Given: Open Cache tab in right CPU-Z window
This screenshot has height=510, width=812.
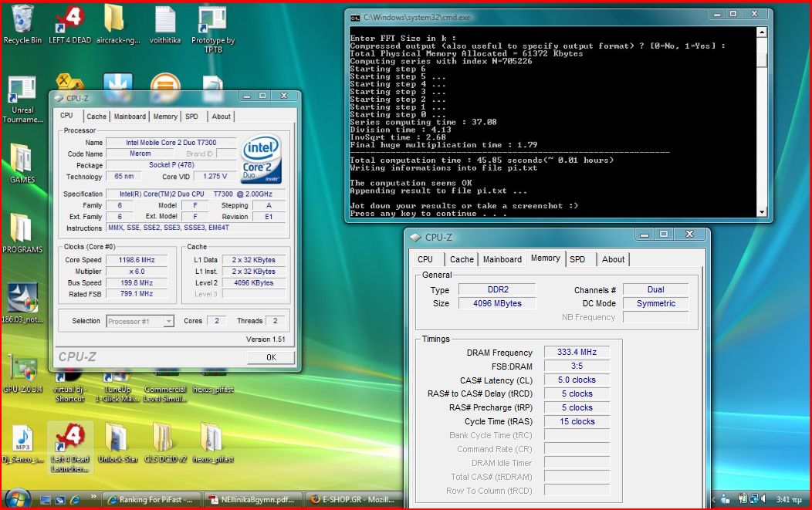Looking at the screenshot, I should pyautogui.click(x=462, y=259).
